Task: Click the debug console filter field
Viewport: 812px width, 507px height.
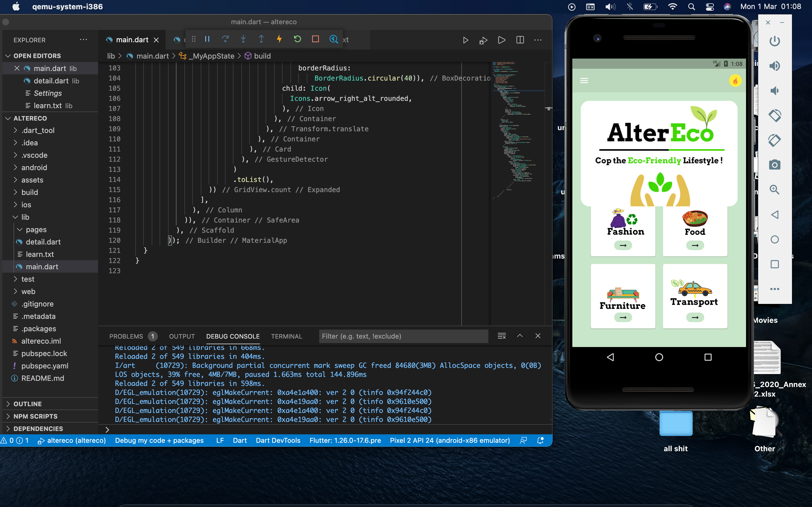Action: [403, 336]
